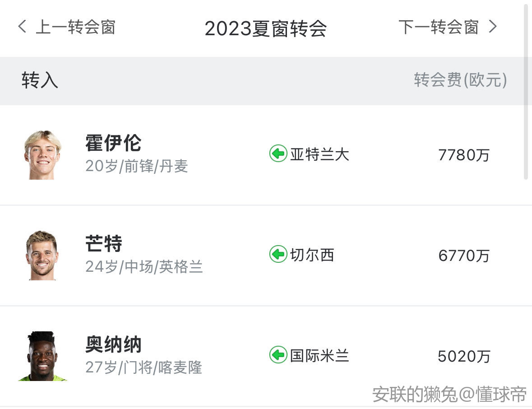This screenshot has height=409, width=532.
Task: Click the 2023夏窗转会 title
Action: [266, 28]
